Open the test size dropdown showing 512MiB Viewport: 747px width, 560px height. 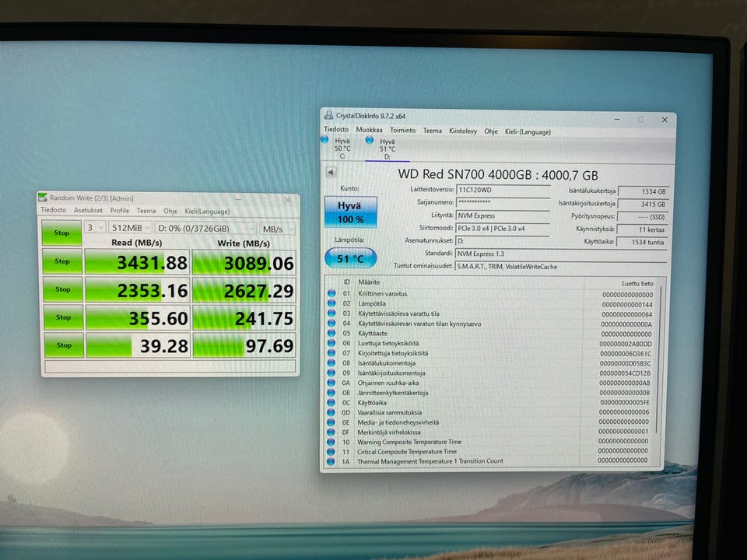131,228
